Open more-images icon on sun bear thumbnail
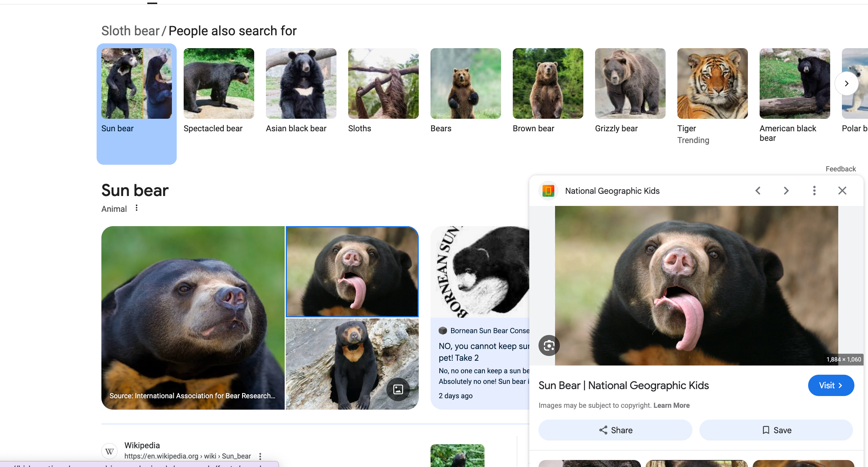 [398, 389]
